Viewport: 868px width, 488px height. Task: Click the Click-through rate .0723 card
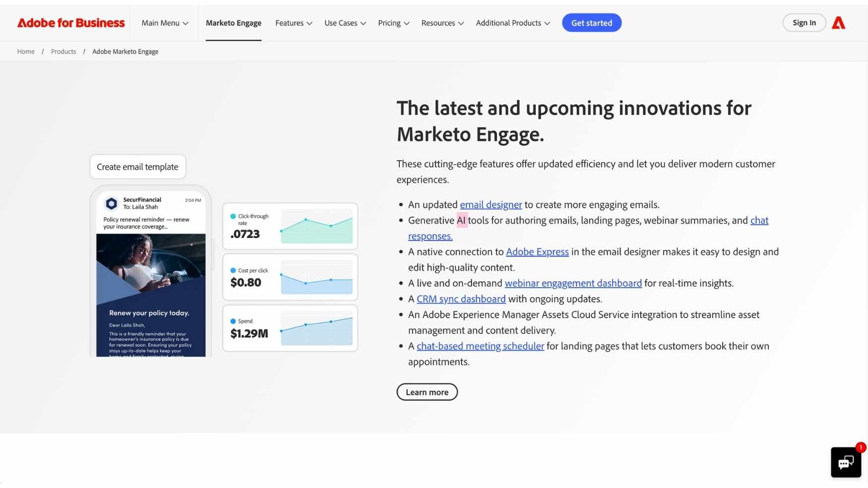pyautogui.click(x=290, y=226)
